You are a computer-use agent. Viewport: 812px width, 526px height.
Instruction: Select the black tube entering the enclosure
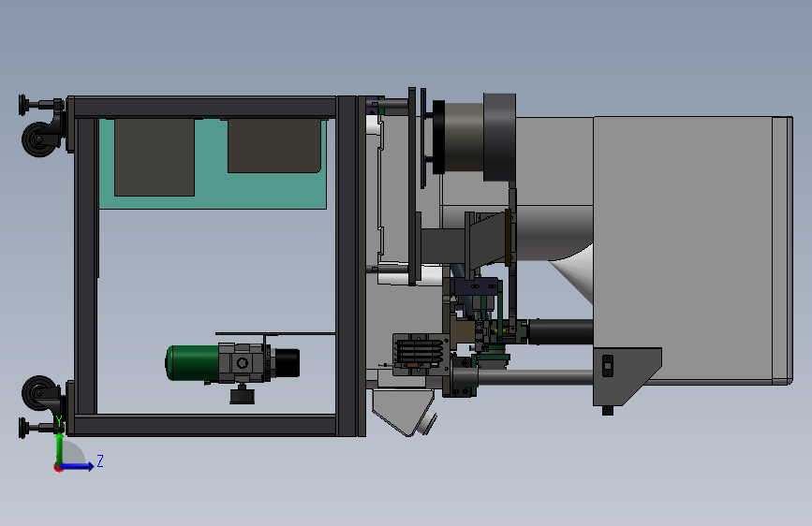[x=561, y=332]
